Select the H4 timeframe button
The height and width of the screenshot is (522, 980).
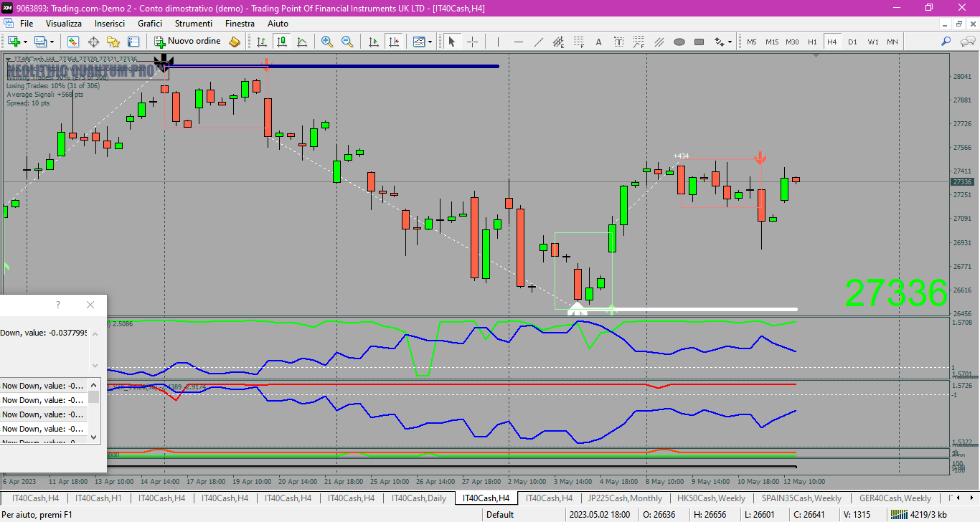[x=832, y=42]
